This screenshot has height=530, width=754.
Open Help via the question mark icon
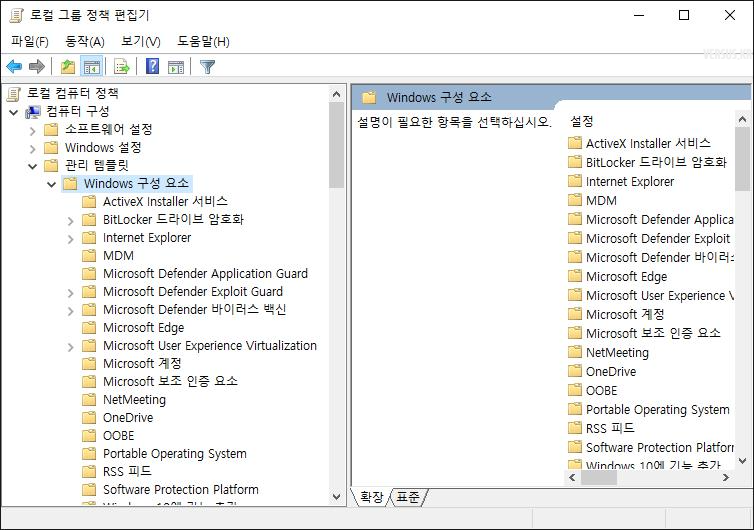[x=152, y=66]
